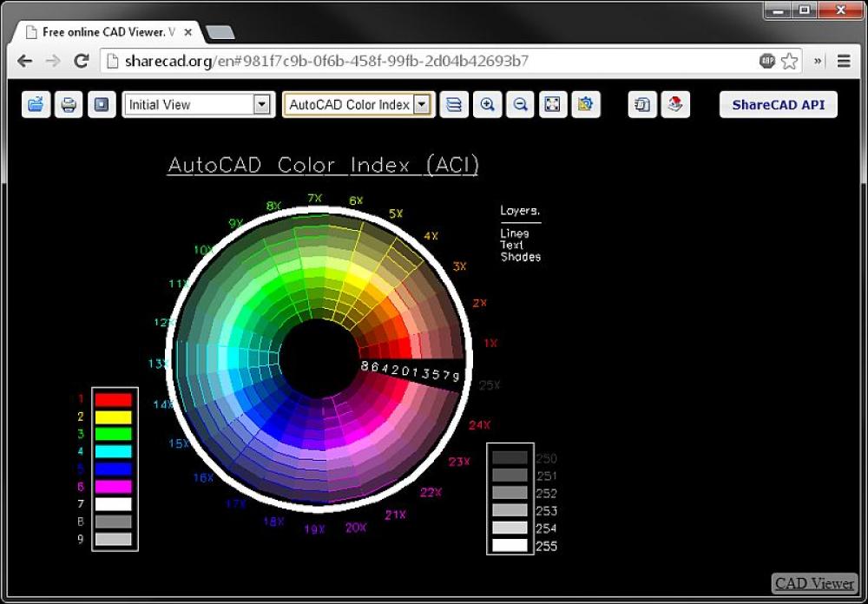Switch to the Free online CAD Viewer tab
This screenshot has width=868, height=604.
(x=104, y=31)
